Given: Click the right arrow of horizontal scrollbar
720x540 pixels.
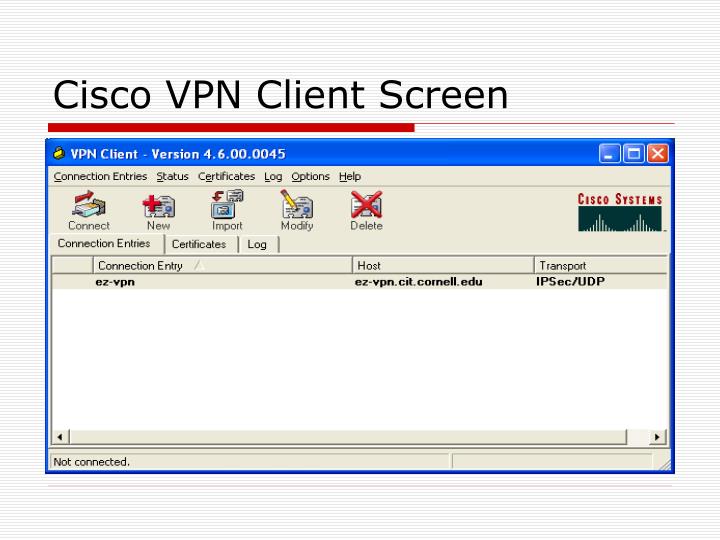Looking at the screenshot, I should pyautogui.click(x=657, y=437).
